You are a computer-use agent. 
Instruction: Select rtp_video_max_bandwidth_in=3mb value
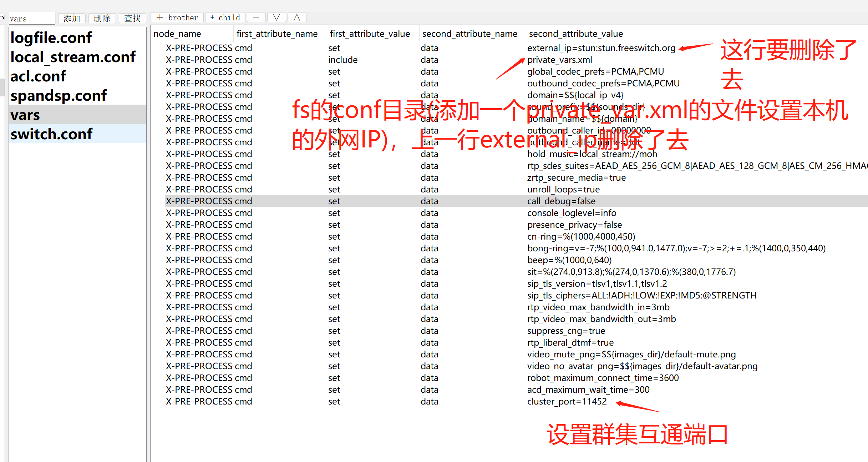tap(598, 307)
